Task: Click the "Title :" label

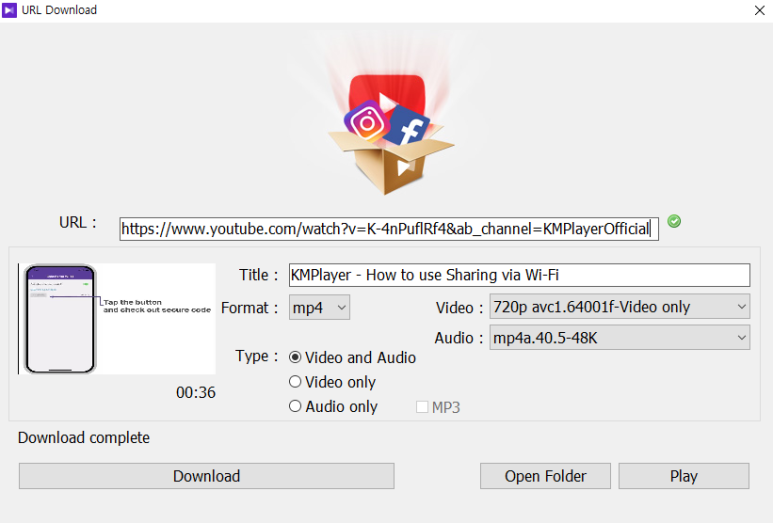Action: [259, 275]
